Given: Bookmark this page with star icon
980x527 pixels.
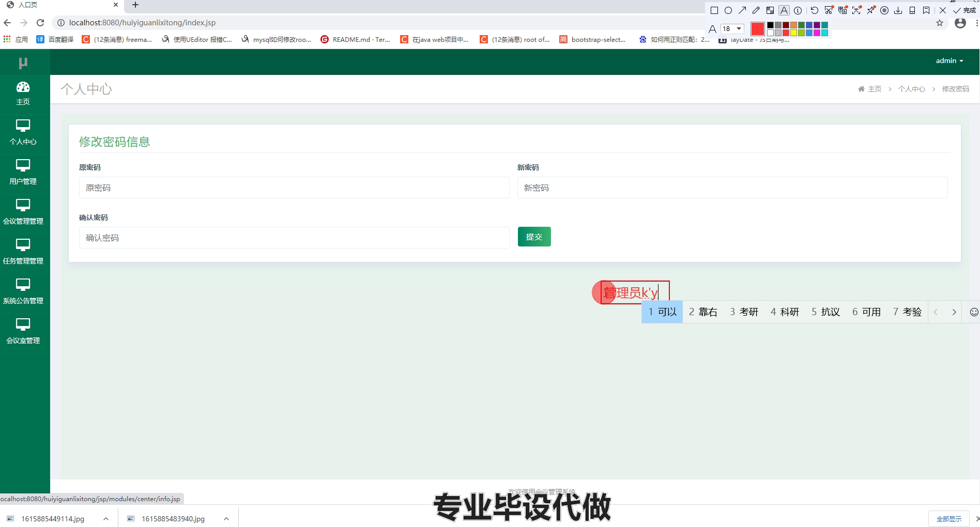Looking at the screenshot, I should pos(940,23).
